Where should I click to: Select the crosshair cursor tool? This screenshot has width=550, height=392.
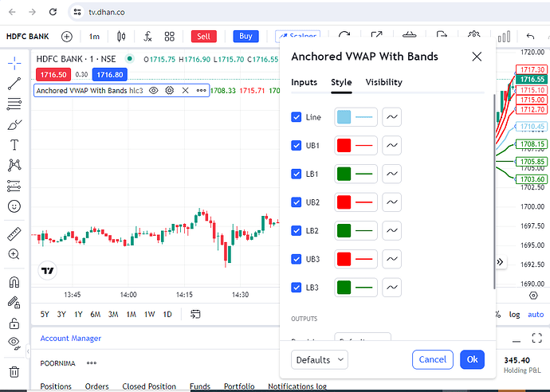click(14, 64)
